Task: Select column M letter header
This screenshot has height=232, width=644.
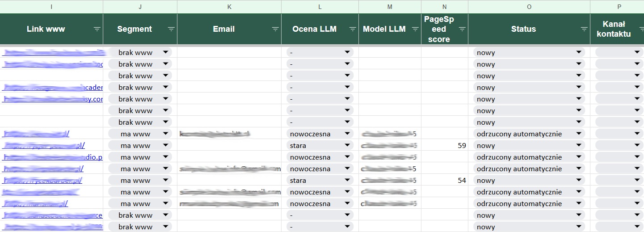Action: 390,7
